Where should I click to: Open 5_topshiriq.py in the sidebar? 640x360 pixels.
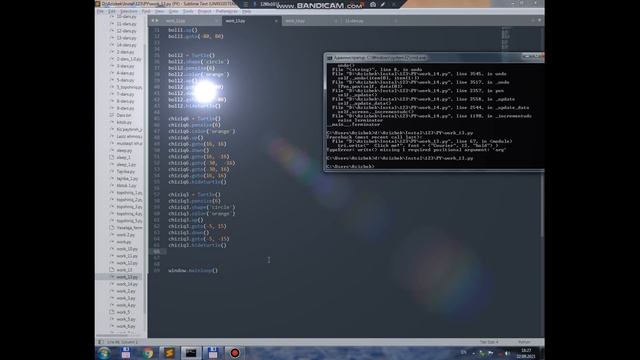(x=129, y=87)
